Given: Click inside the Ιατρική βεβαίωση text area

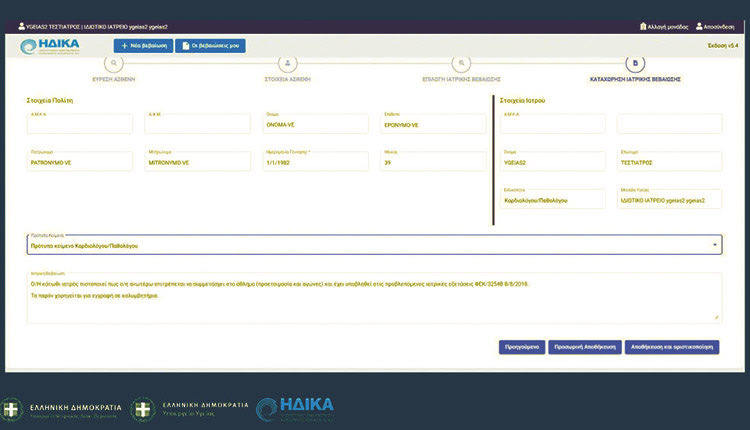Looking at the screenshot, I should point(374,298).
